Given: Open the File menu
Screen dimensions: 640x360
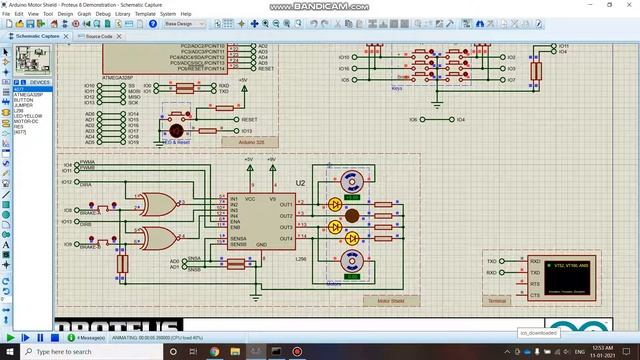Looking at the screenshot, I should [6, 14].
